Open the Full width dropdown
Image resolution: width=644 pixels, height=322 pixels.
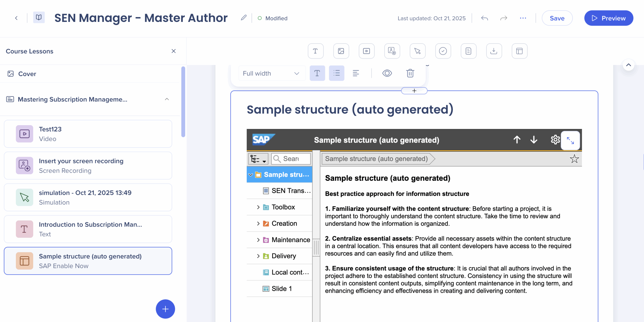tap(272, 73)
